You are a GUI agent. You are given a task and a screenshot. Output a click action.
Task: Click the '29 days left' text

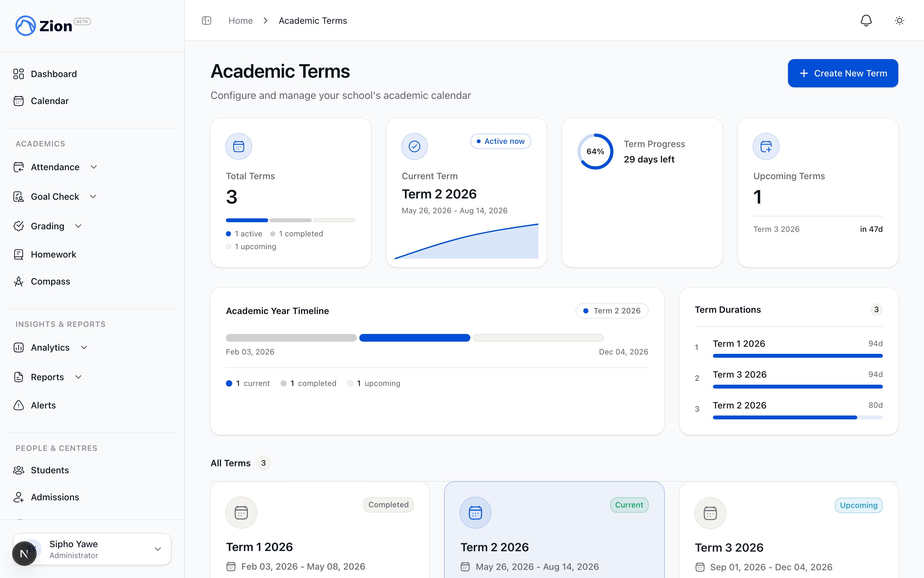pyautogui.click(x=649, y=159)
